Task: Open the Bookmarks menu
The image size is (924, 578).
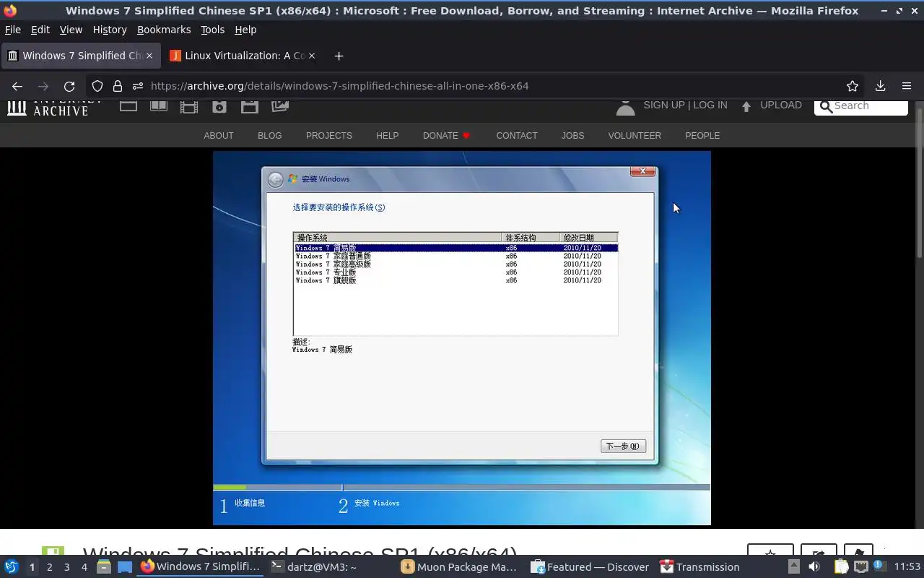Action: [164, 30]
